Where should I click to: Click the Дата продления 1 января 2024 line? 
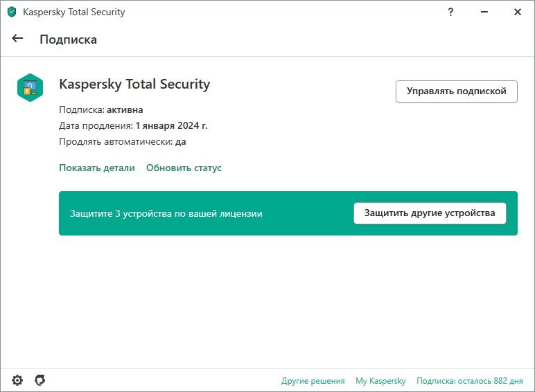pos(133,126)
